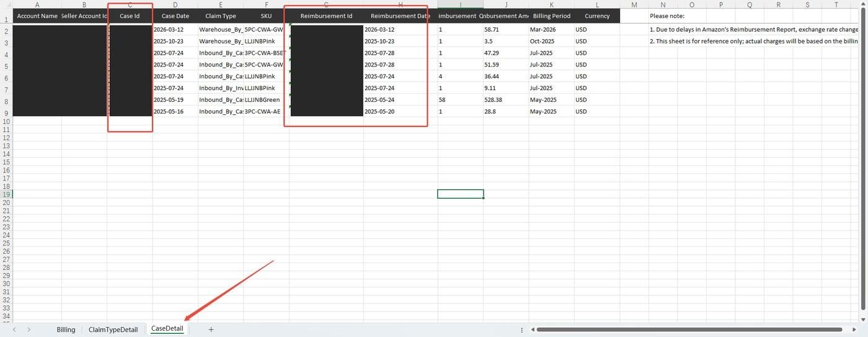868x337 pixels.
Task: Click the select-all corner of the sheet
Action: [x=6, y=4]
